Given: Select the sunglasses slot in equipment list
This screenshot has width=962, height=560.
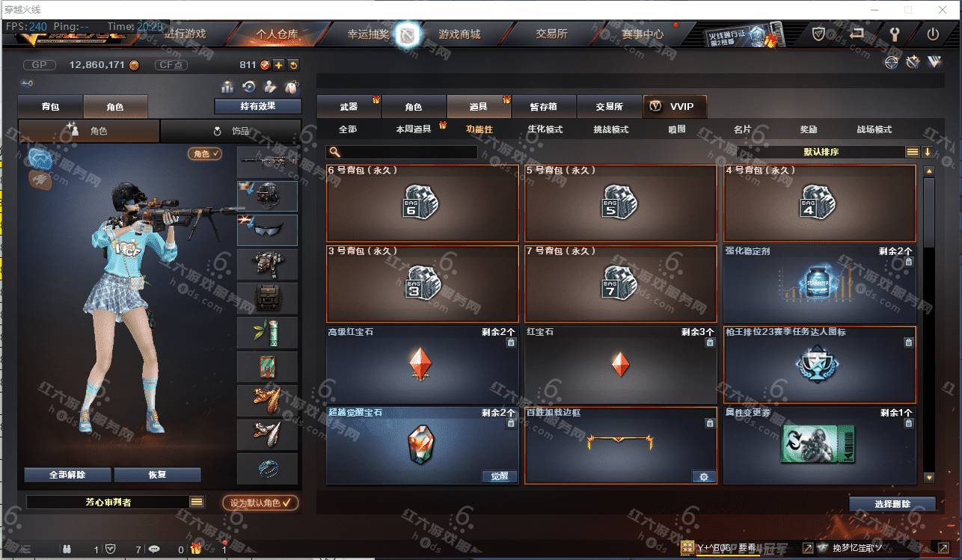Looking at the screenshot, I should [x=267, y=230].
